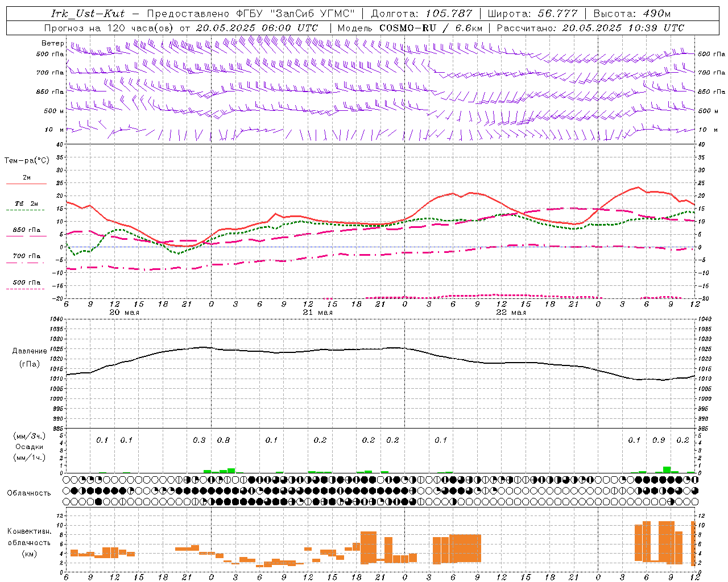Click the 0.9 precipitation value
The image size is (728, 582).
click(x=659, y=440)
